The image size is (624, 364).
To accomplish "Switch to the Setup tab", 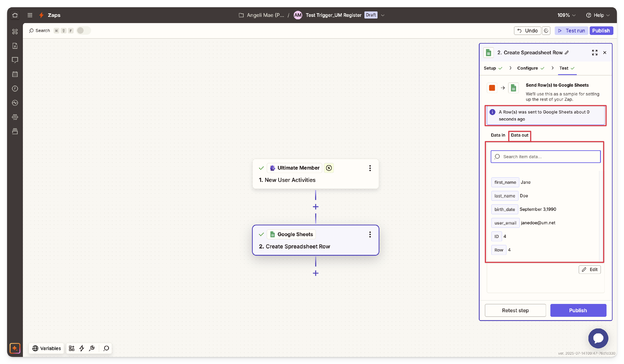I will 493,68.
